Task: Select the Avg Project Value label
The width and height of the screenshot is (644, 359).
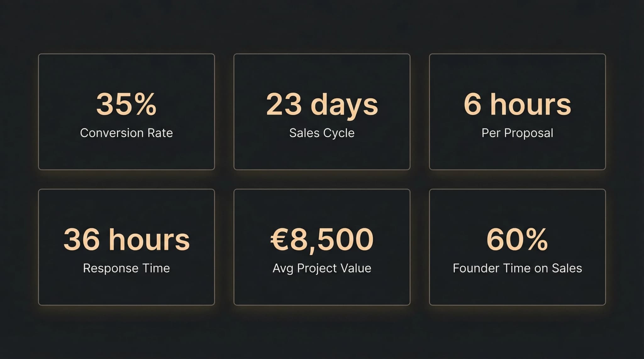Action: coord(322,268)
